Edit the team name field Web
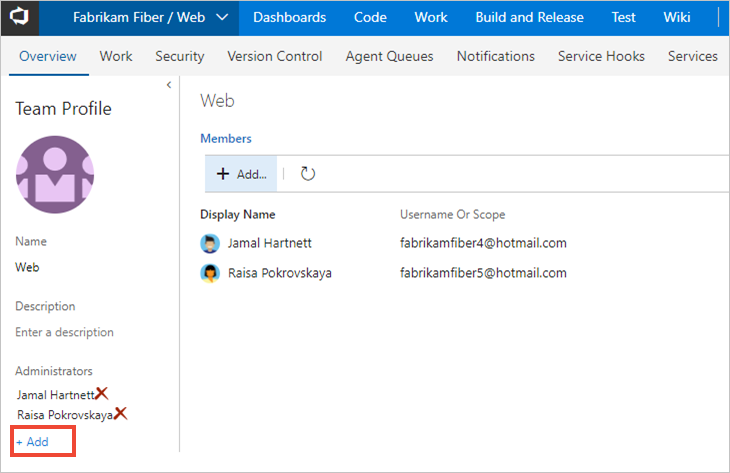730x473 pixels. pos(27,267)
